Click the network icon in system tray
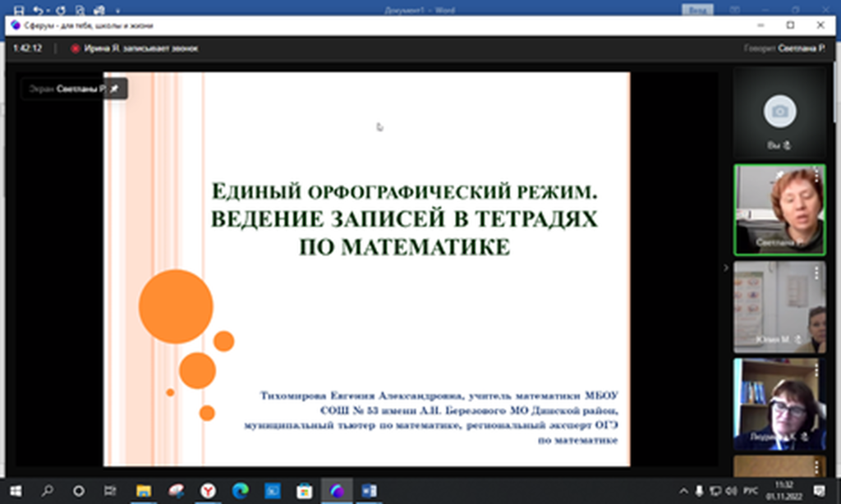This screenshot has height=504, width=841. (x=715, y=491)
